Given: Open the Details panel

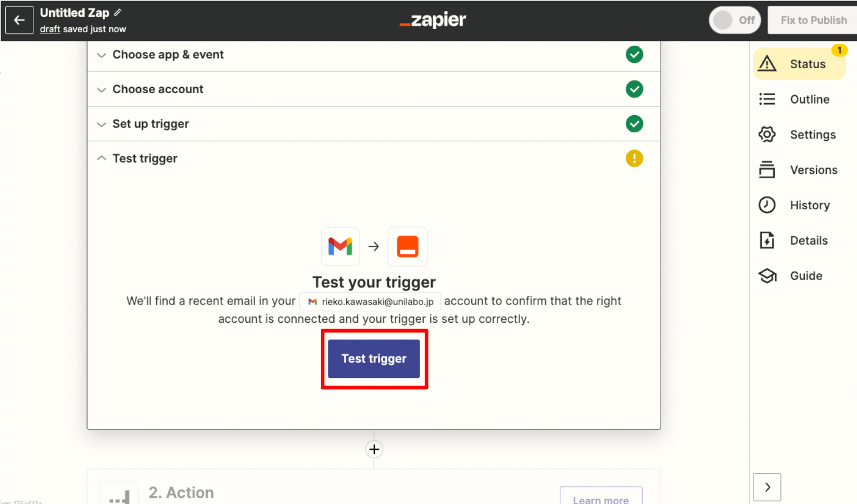Looking at the screenshot, I should pos(799,241).
